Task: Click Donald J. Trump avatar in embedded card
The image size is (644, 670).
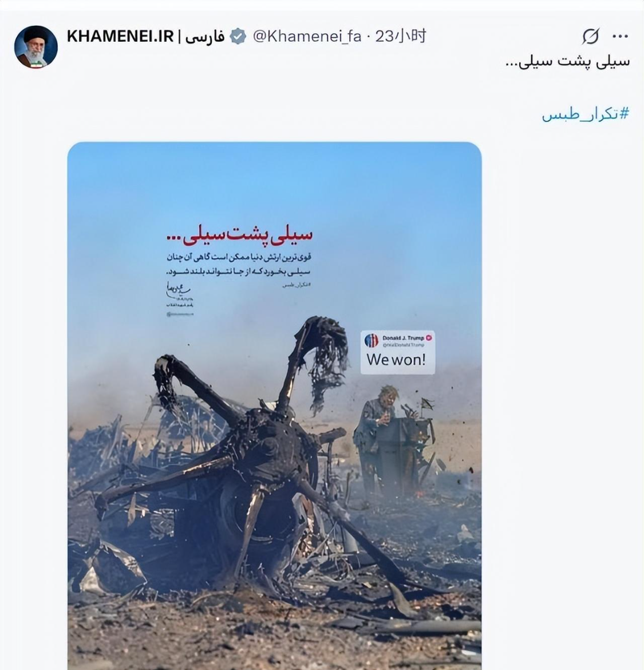Action: point(371,341)
